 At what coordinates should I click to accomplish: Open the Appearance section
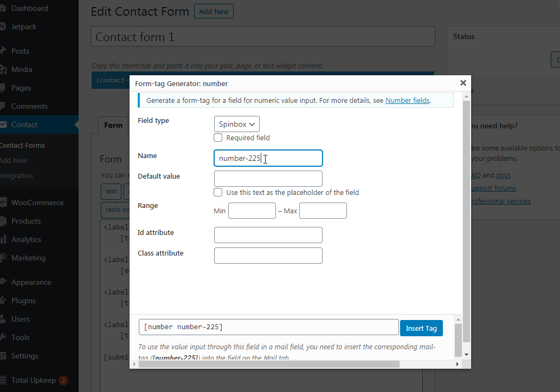click(x=30, y=282)
